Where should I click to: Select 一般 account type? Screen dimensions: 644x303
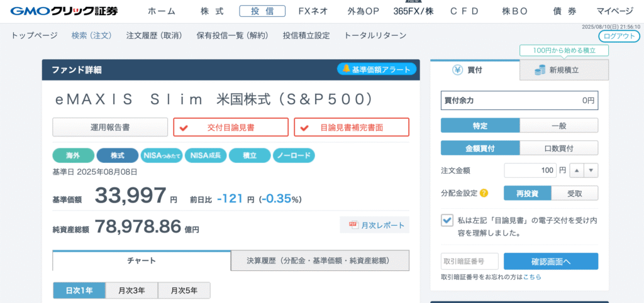pyautogui.click(x=559, y=126)
